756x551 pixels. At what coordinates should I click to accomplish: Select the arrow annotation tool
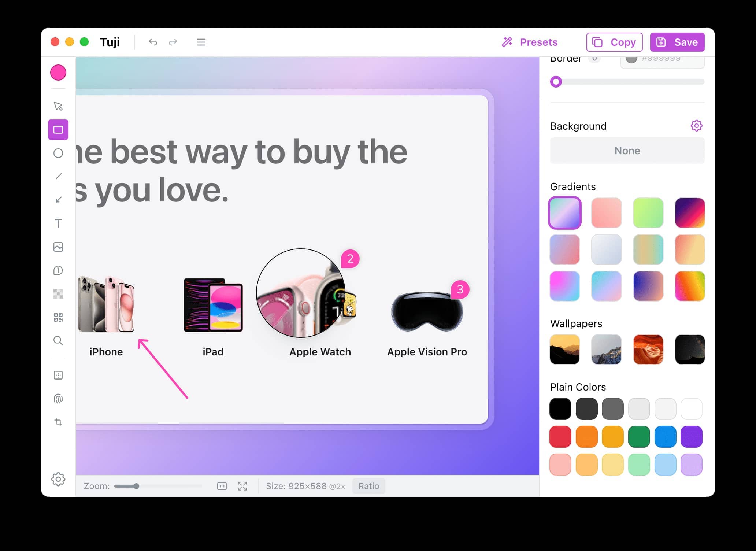pos(58,200)
